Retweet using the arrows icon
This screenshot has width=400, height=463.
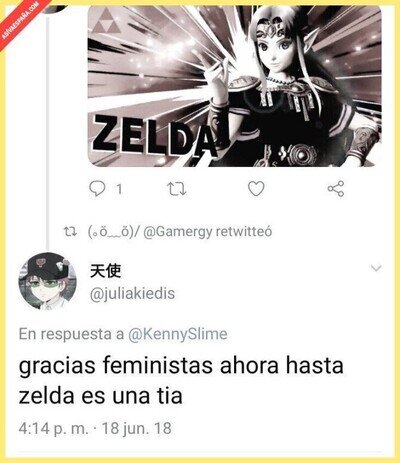pyautogui.click(x=177, y=189)
